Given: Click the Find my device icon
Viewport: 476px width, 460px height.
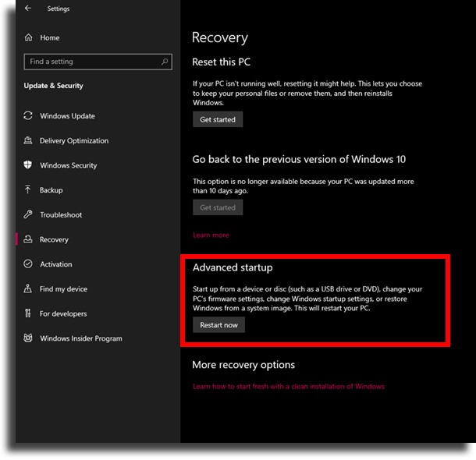Looking at the screenshot, I should (28, 288).
